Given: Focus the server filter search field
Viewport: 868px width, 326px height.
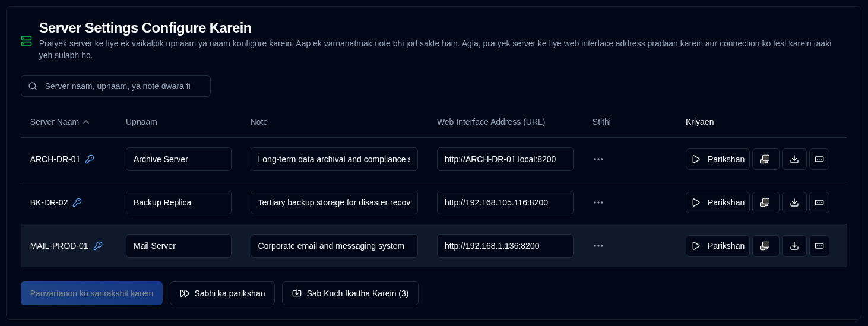Looking at the screenshot, I should point(116,86).
